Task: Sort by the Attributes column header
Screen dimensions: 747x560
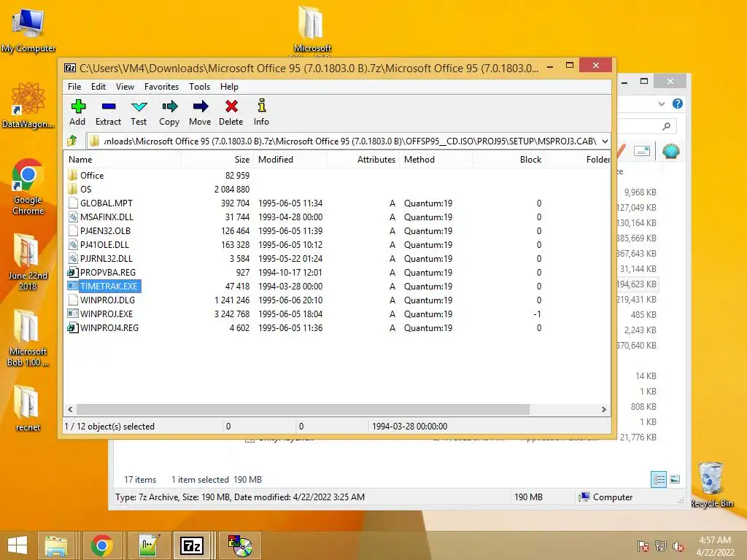Action: tap(363, 160)
